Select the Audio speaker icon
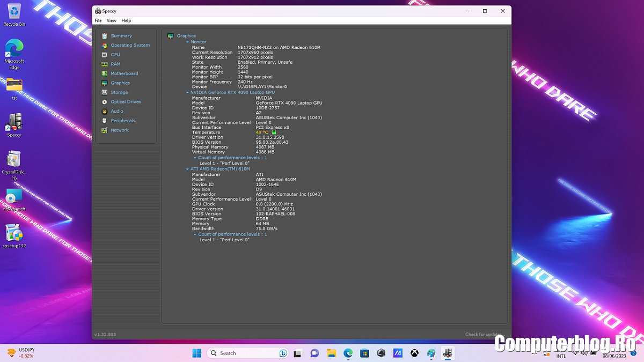Screen dimensions: 644x362 [x=105, y=112]
